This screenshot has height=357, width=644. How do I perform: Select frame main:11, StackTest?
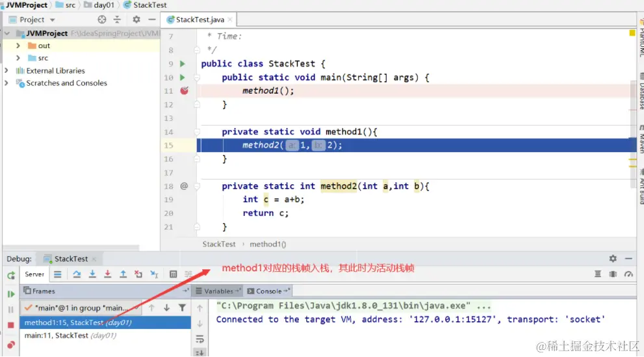point(105,336)
